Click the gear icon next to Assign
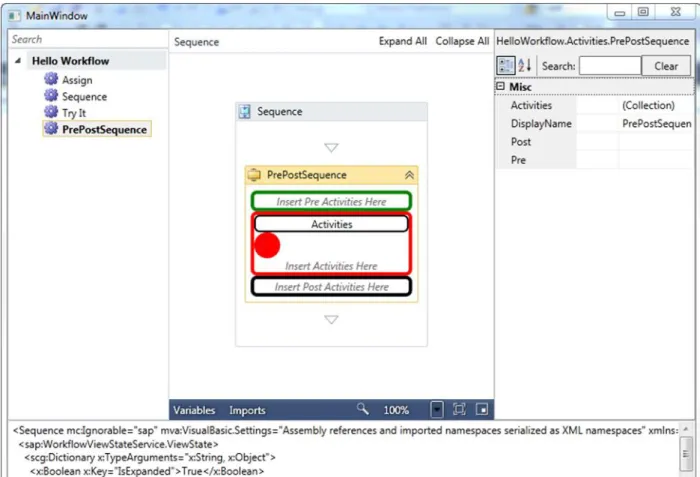700x477 pixels. pyautogui.click(x=51, y=79)
